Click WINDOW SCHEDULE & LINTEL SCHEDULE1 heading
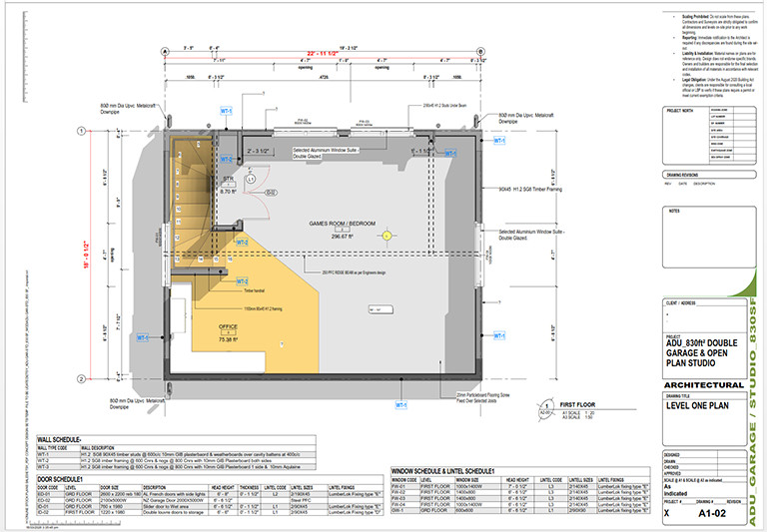 coord(442,471)
